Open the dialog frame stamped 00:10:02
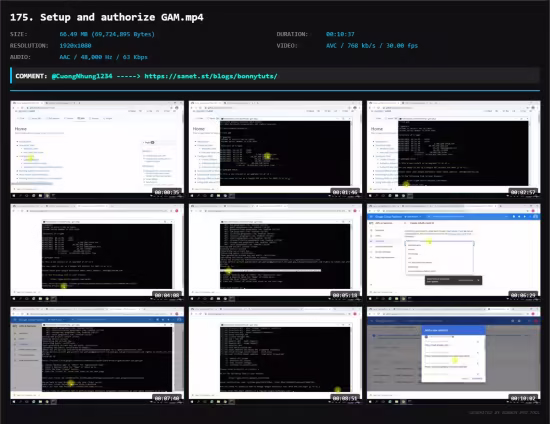 [454, 355]
